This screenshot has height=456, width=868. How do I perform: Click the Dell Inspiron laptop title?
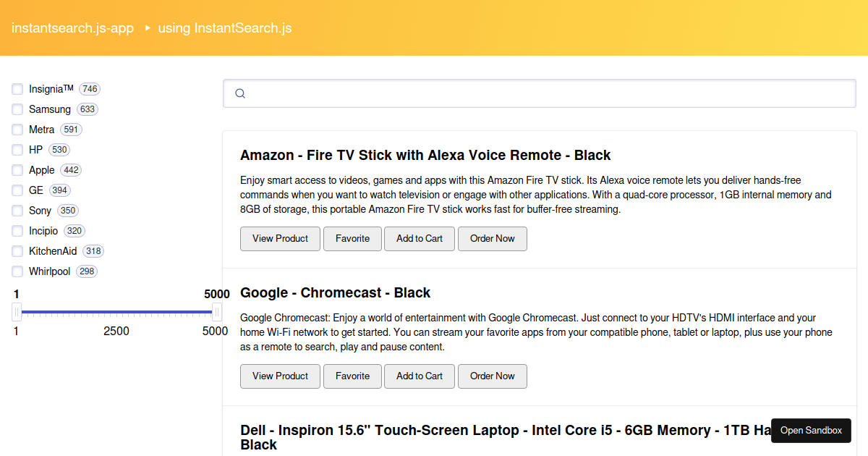coord(434,430)
